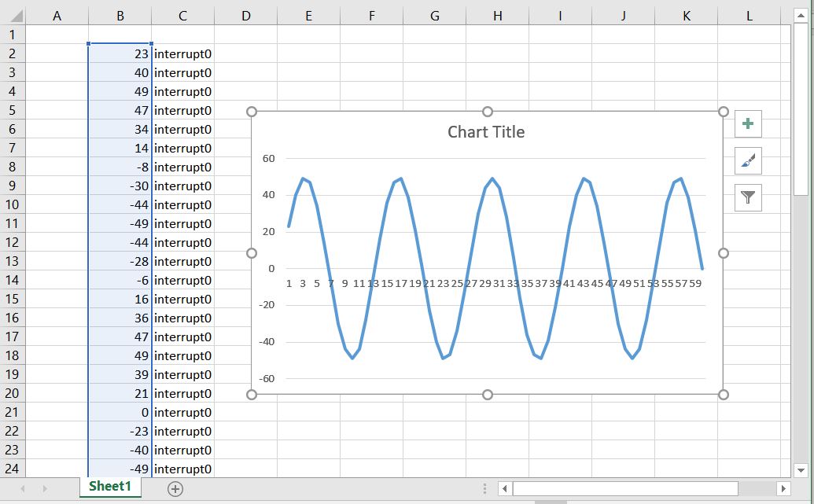Click the vertical scrollbar up arrow
The image size is (814, 504).
point(801,15)
